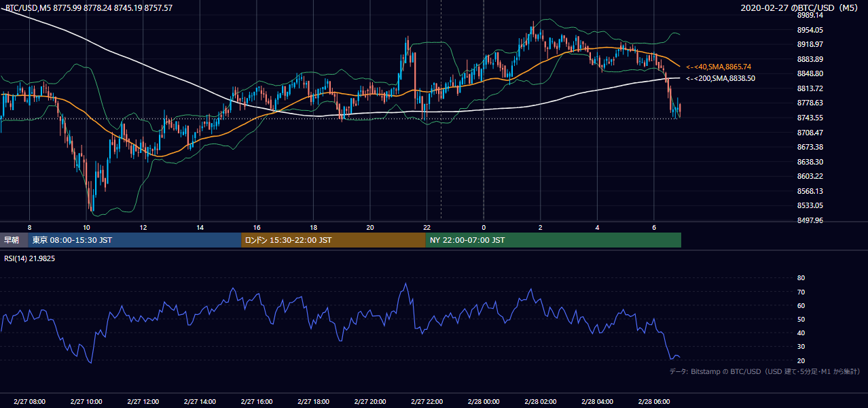Click RSI axis level 60
Image resolution: width=868 pixels, height=408 pixels.
point(801,305)
